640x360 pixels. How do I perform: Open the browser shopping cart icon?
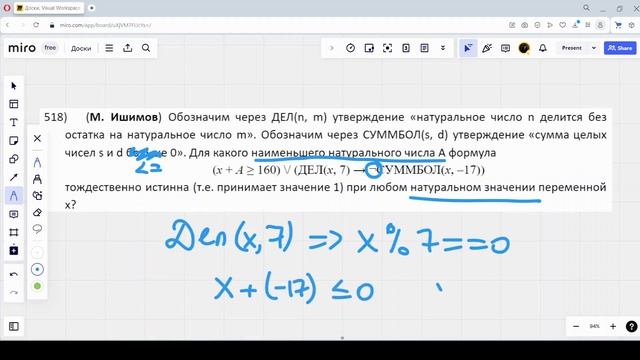click(618, 25)
